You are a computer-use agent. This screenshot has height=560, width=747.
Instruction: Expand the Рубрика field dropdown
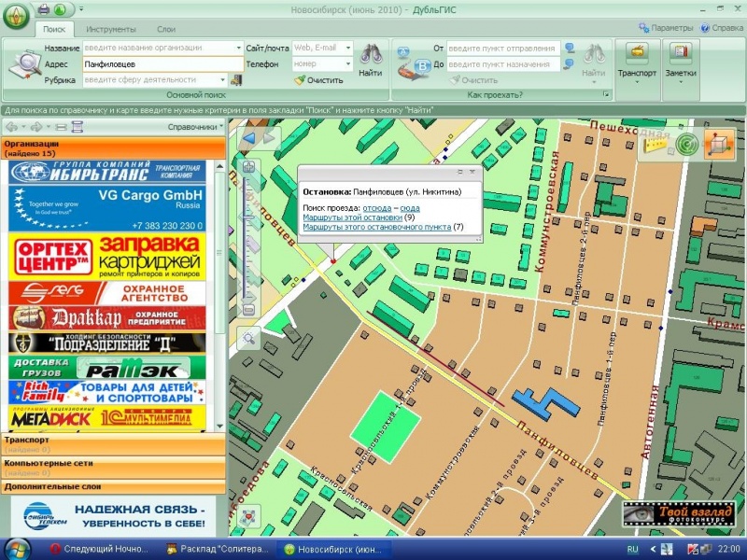(222, 79)
